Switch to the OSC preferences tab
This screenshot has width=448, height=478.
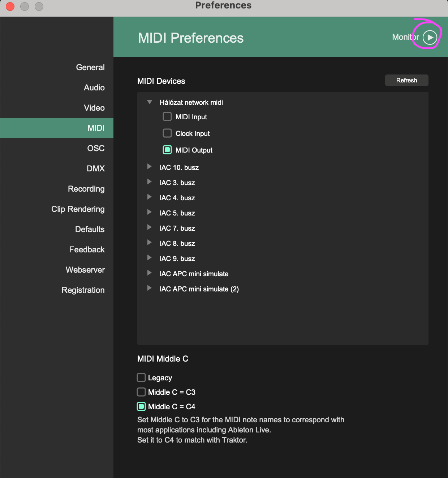tap(96, 148)
